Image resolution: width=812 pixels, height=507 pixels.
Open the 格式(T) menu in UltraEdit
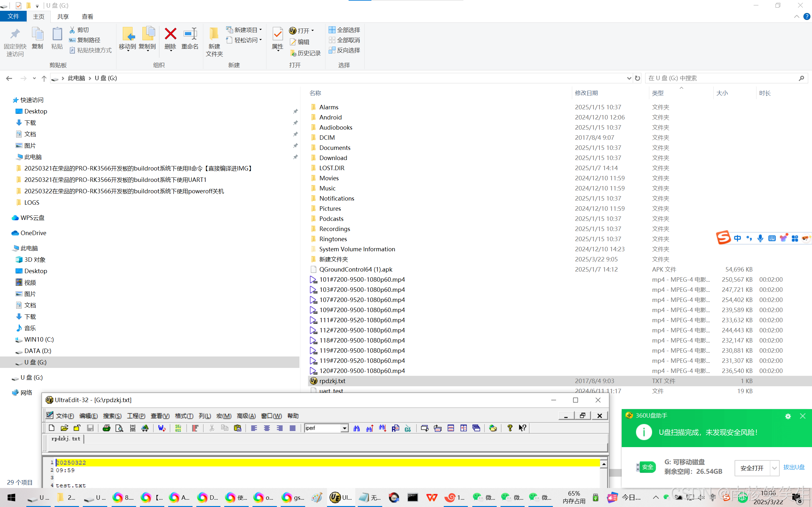click(184, 416)
